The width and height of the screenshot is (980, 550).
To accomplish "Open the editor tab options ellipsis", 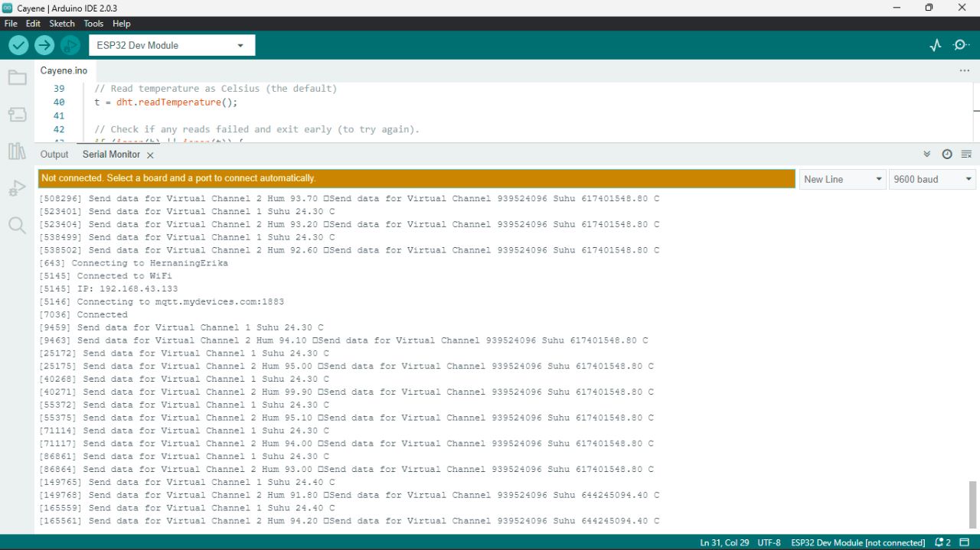I will (x=965, y=70).
